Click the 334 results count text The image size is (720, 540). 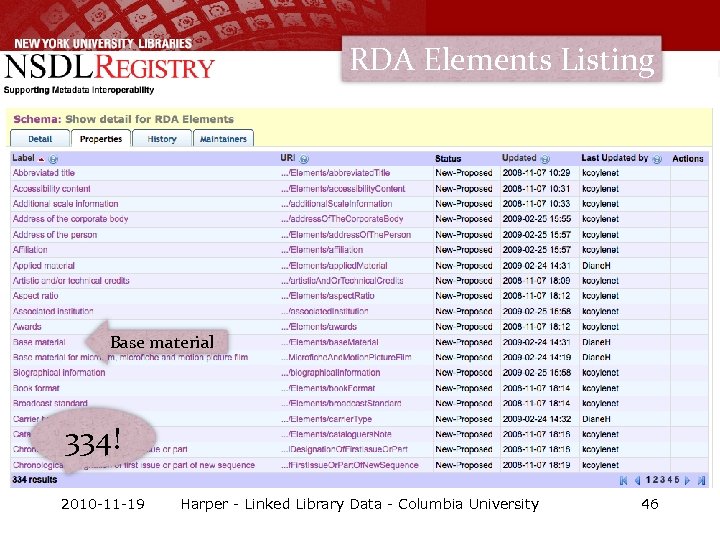(x=34, y=480)
